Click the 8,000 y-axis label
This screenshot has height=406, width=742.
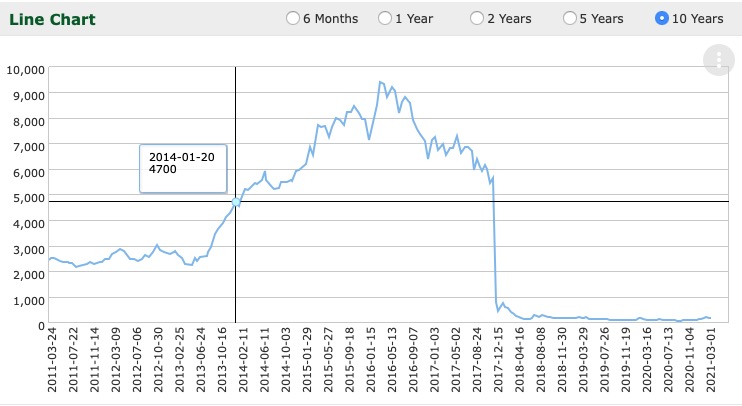point(28,122)
